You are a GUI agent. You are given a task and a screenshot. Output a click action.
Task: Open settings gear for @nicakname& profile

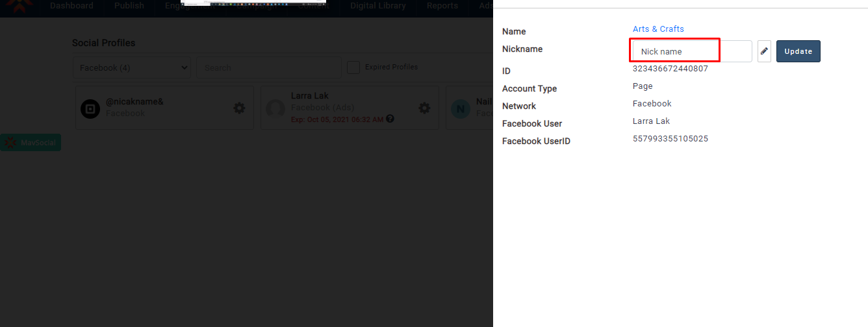point(239,108)
